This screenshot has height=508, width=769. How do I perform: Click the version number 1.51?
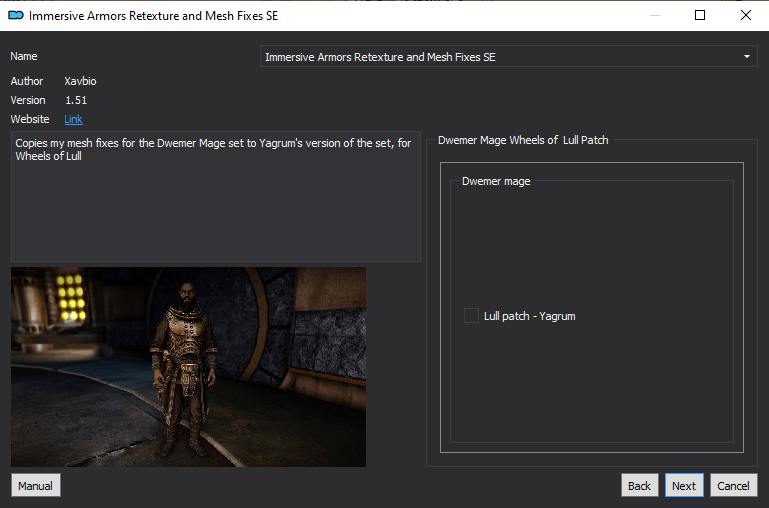76,101
